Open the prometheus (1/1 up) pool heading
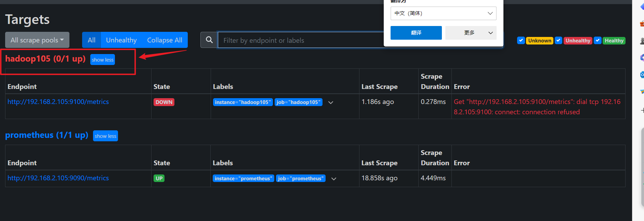644x221 pixels. point(47,135)
